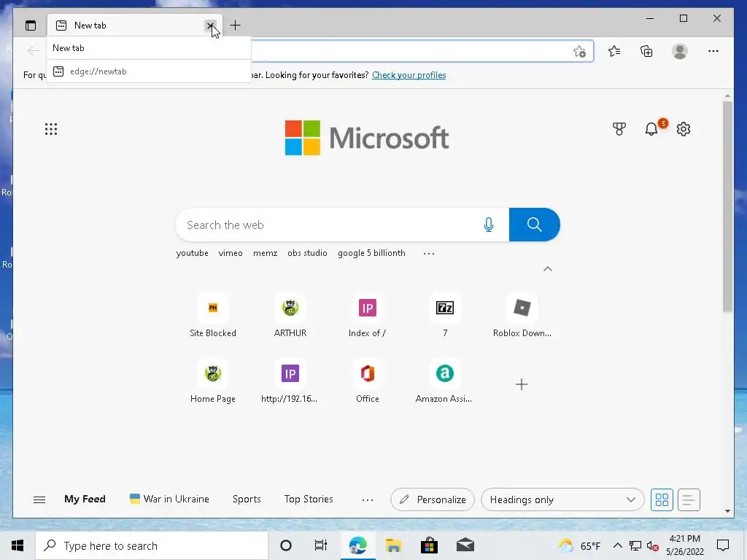This screenshot has height=560, width=747.
Task: Switch to the My Feed tab
Action: click(x=85, y=499)
